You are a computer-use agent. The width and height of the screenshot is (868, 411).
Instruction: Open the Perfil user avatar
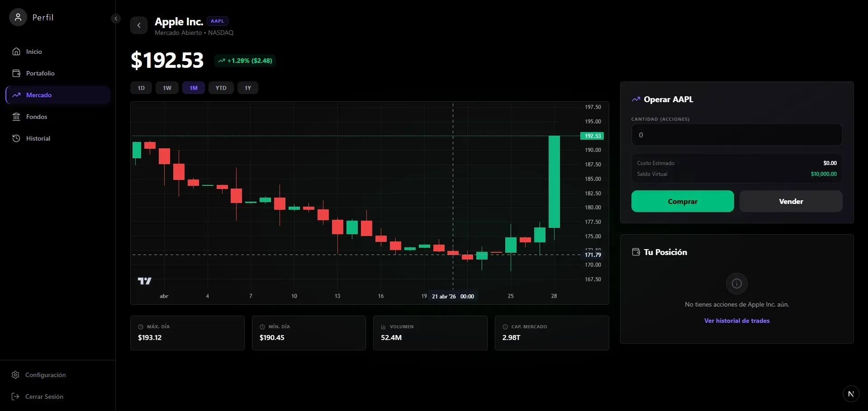tap(18, 17)
